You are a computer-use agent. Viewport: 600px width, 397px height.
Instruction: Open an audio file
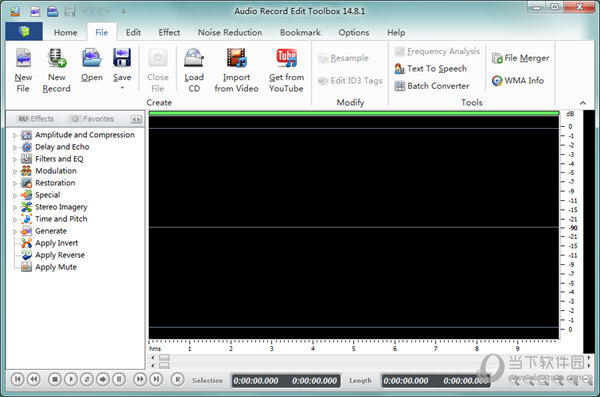(x=92, y=65)
